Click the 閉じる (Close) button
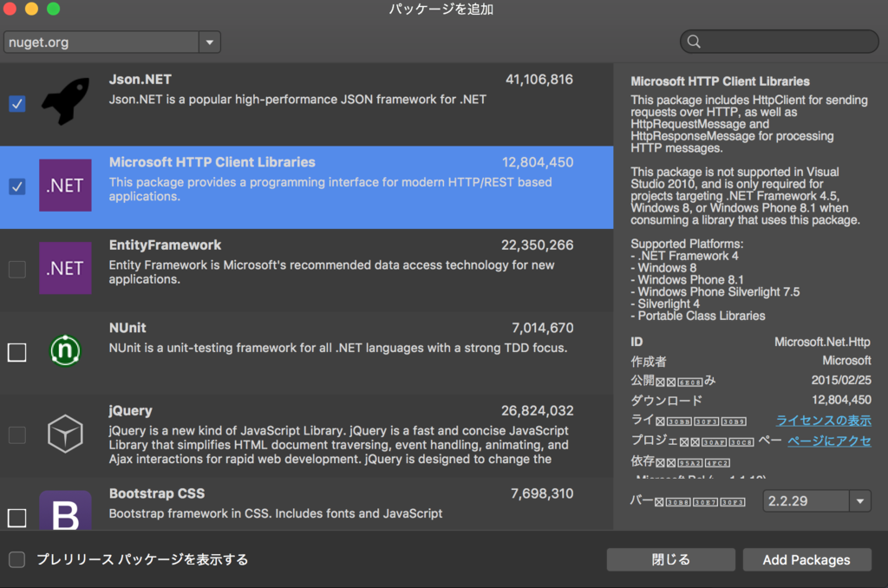 [670, 559]
